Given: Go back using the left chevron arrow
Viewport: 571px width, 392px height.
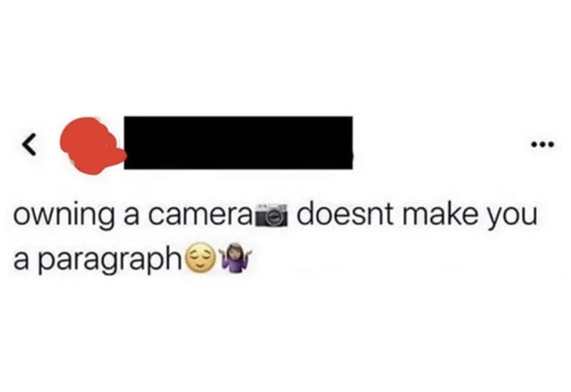Looking at the screenshot, I should [30, 145].
